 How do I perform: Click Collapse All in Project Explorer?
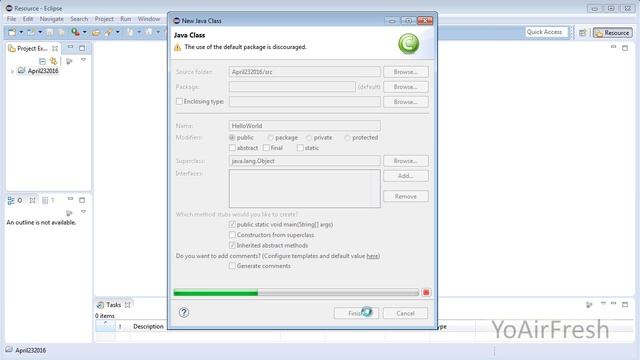(x=42, y=61)
